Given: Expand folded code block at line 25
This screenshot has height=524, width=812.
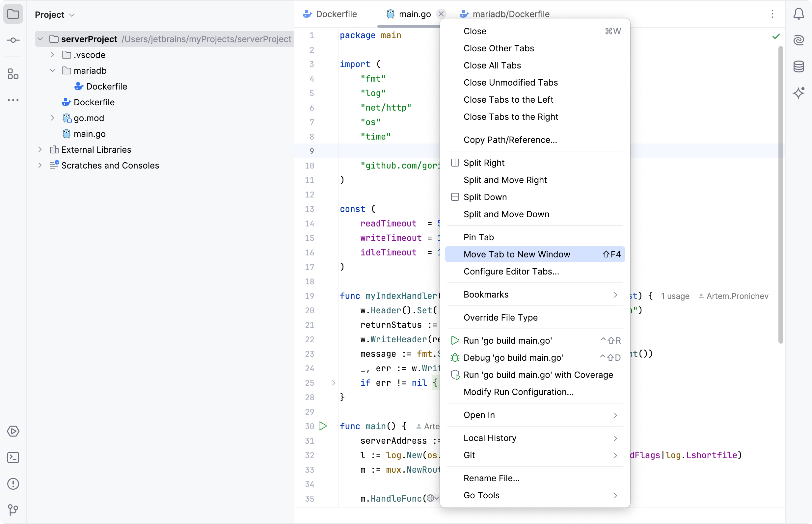Looking at the screenshot, I should (x=334, y=383).
